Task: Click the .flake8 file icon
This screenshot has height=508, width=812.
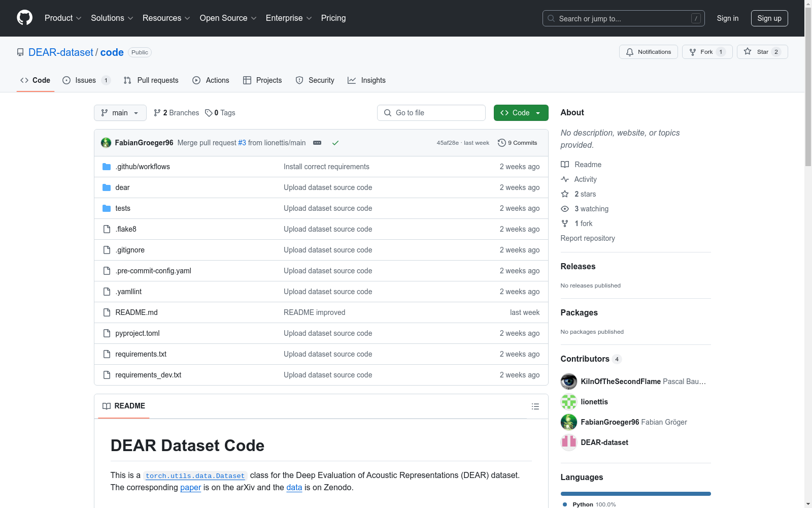Action: (x=107, y=229)
